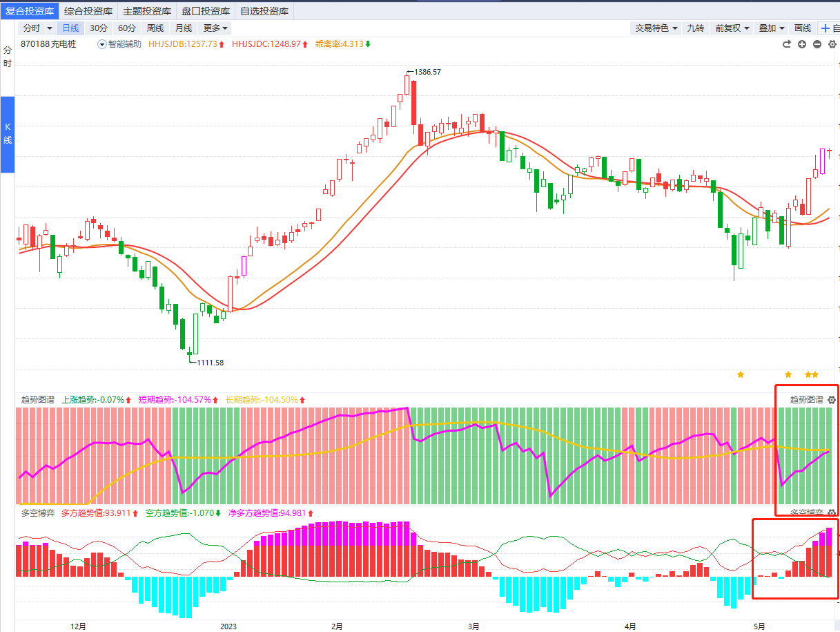Screen dimensions: 840x632
Task: Click the 画线 drawing button
Action: pyautogui.click(x=803, y=28)
